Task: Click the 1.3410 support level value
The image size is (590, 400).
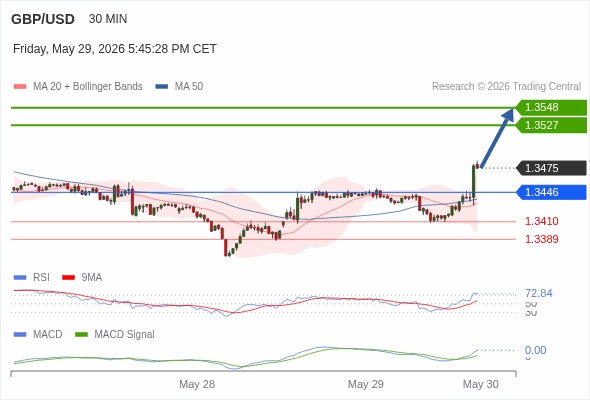Action: pos(541,221)
